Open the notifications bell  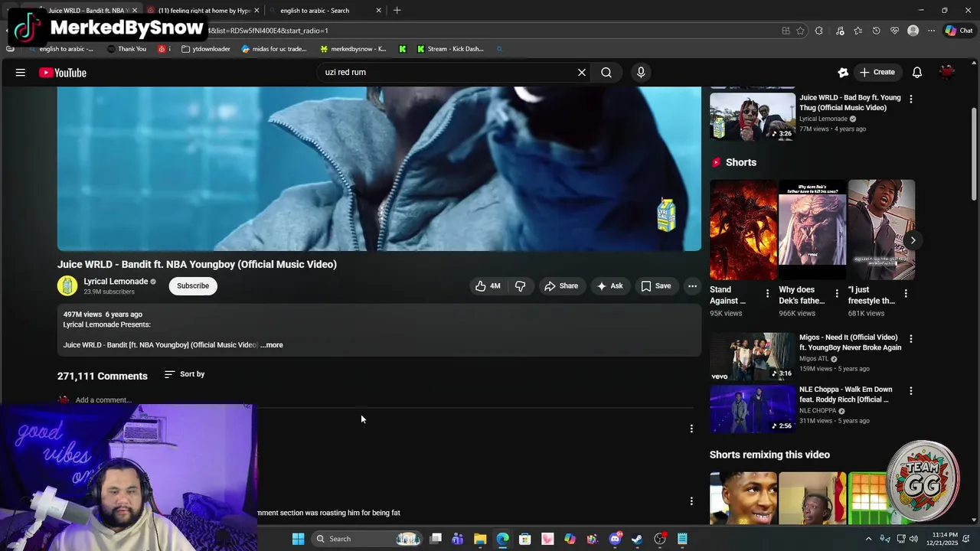coord(916,73)
